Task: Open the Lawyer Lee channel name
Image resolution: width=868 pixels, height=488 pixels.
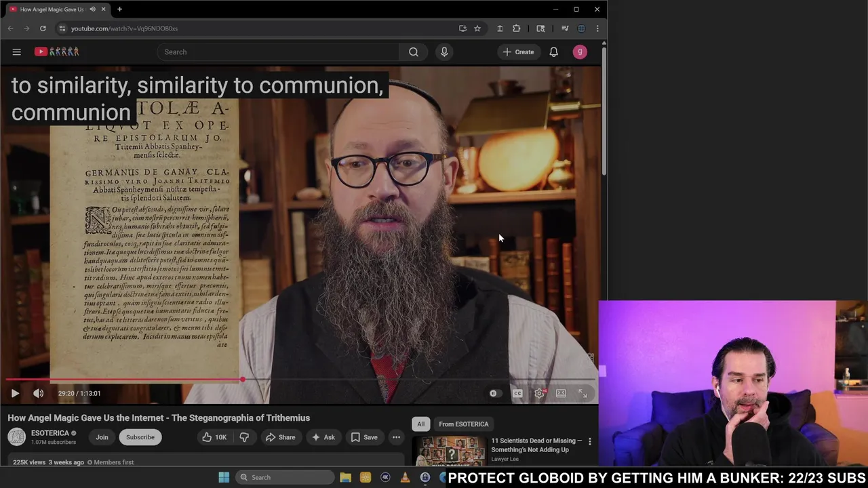Action: 505,459
